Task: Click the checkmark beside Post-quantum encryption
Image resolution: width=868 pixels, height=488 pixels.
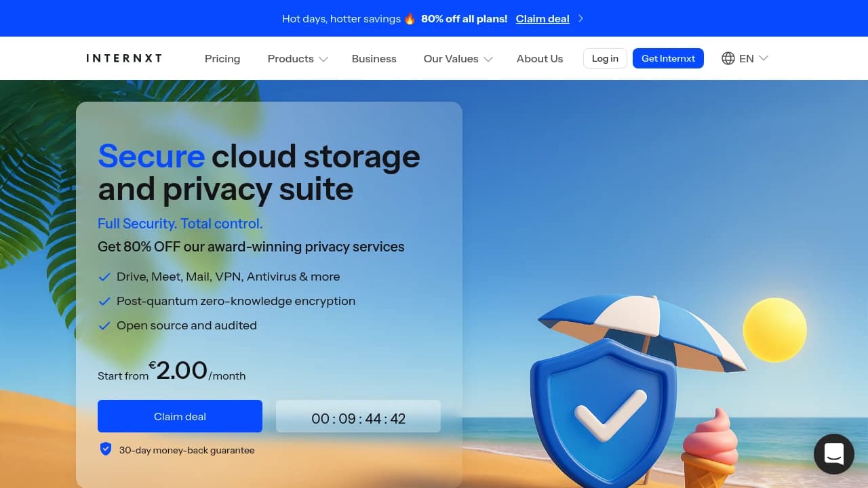Action: (104, 302)
